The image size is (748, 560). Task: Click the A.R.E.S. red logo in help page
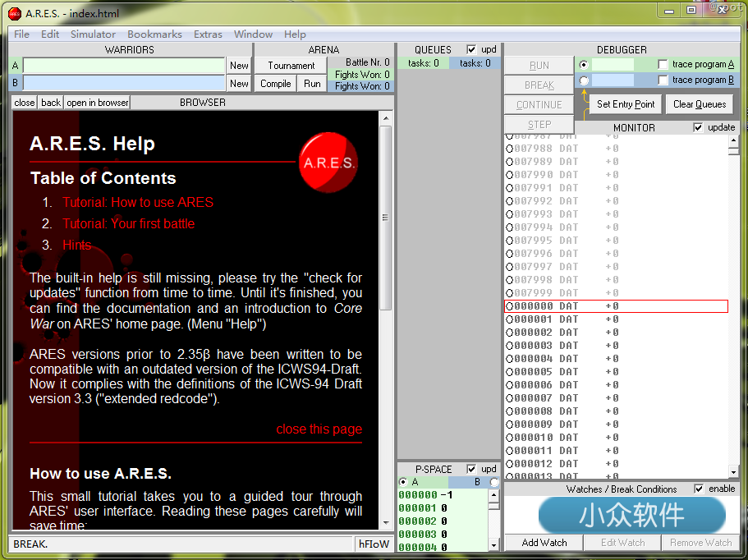pos(328,163)
